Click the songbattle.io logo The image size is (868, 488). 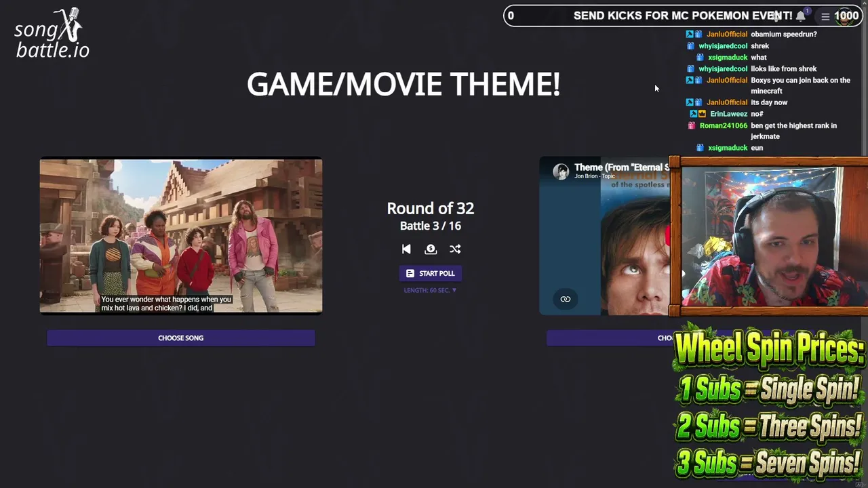point(52,33)
